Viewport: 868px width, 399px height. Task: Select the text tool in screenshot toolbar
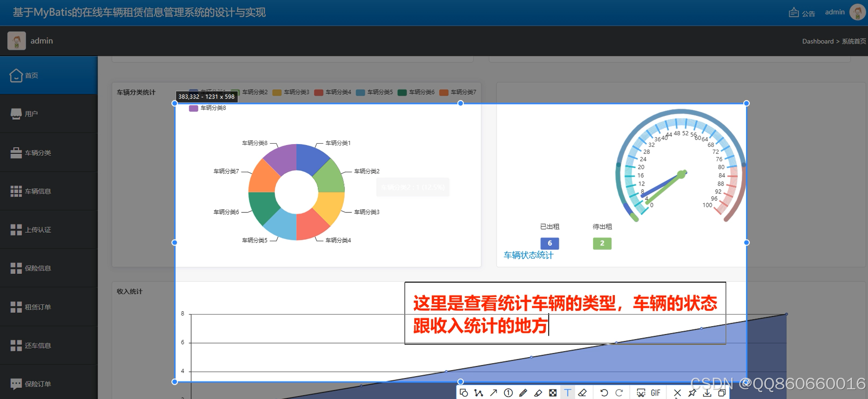(x=567, y=393)
